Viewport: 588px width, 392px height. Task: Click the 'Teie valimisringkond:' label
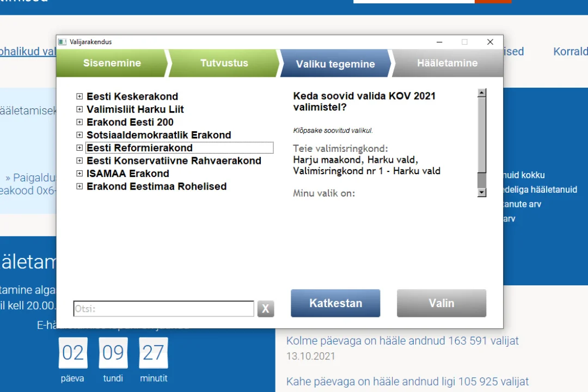340,149
